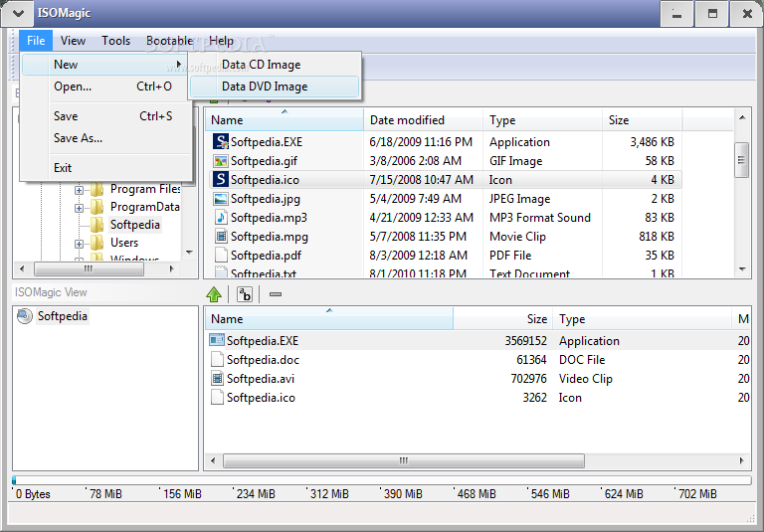Click the Softpedia.jpg picture icon
The image size is (764, 532).
(221, 199)
